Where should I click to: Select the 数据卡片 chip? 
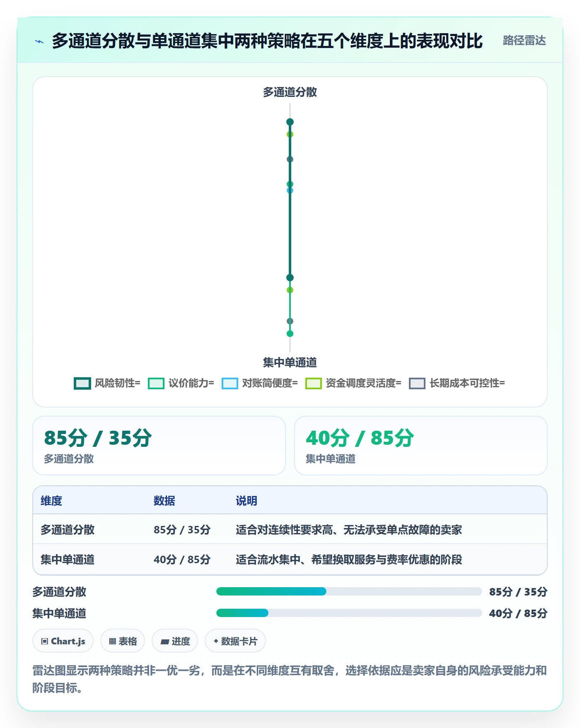(235, 641)
